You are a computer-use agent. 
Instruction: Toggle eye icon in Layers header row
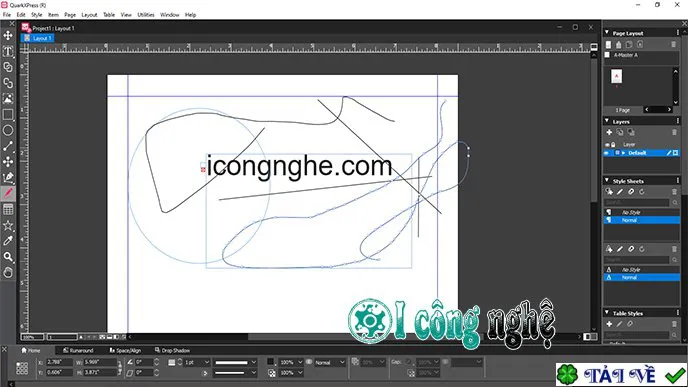coord(608,144)
